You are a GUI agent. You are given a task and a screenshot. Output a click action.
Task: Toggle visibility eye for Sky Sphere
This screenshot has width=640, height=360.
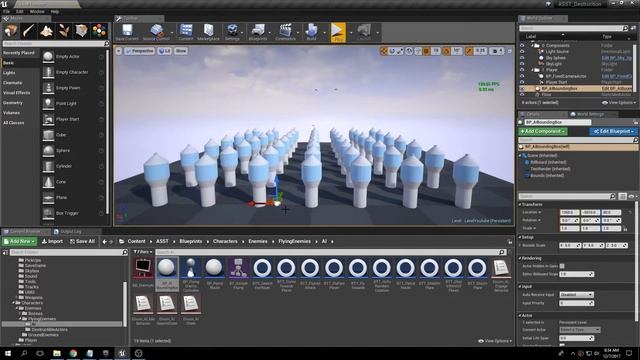[x=522, y=58]
